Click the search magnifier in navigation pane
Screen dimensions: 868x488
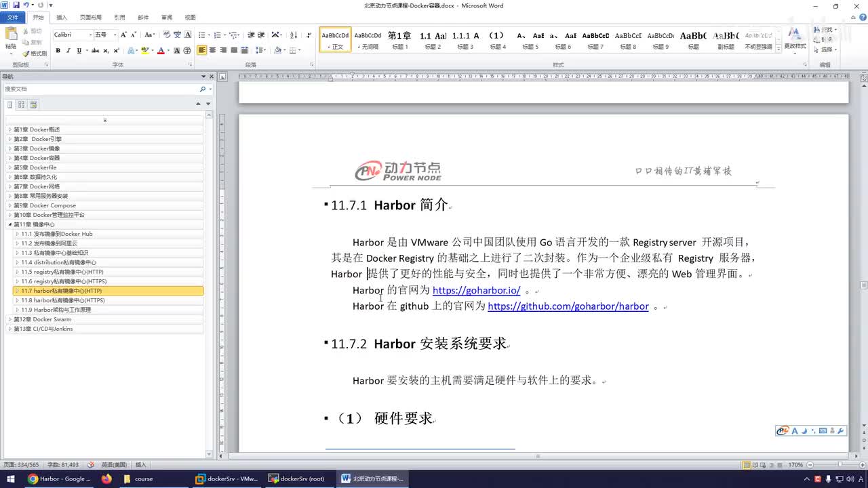click(x=202, y=89)
